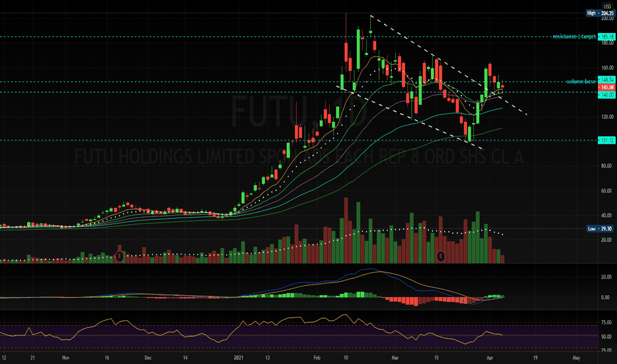Click the 'resistance | target' line label
This screenshot has width=617, height=364.
(x=574, y=36)
